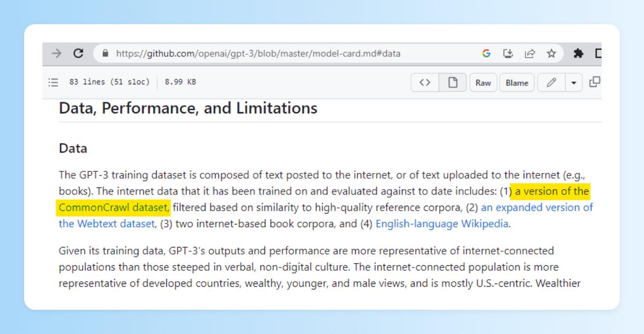644x334 pixels.
Task: Click the browser forward arrow
Action: coord(56,54)
